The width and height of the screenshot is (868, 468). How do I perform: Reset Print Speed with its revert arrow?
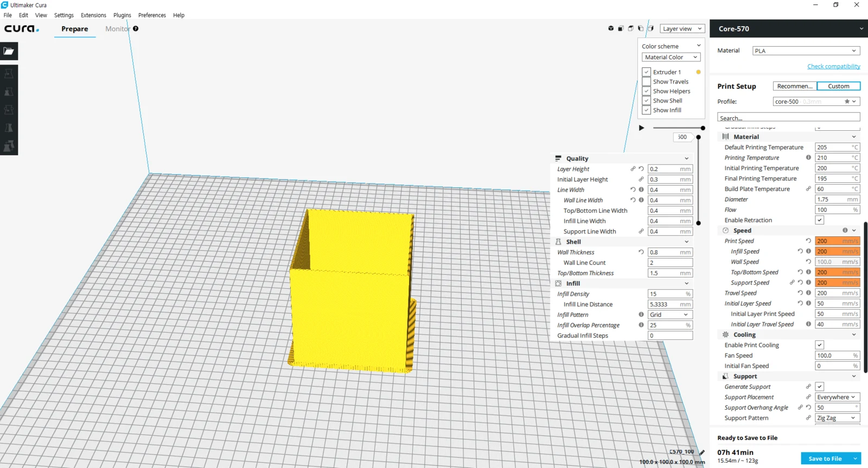[808, 241]
